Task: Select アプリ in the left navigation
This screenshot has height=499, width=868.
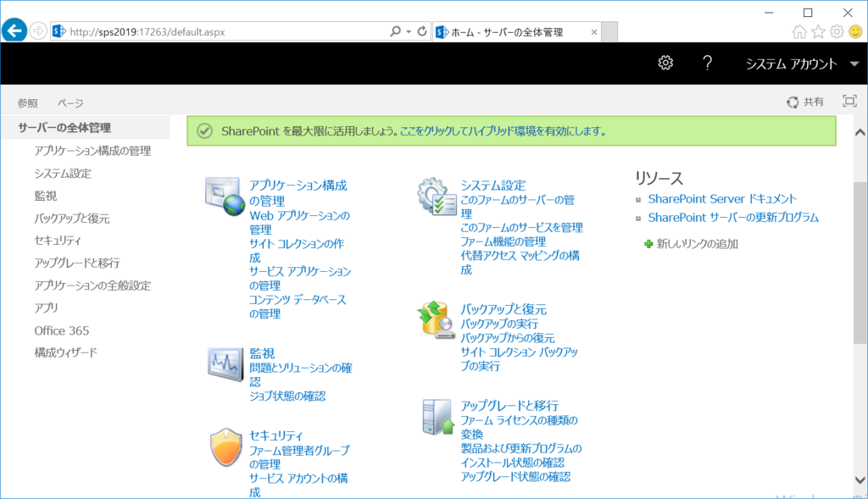Action: [46, 308]
